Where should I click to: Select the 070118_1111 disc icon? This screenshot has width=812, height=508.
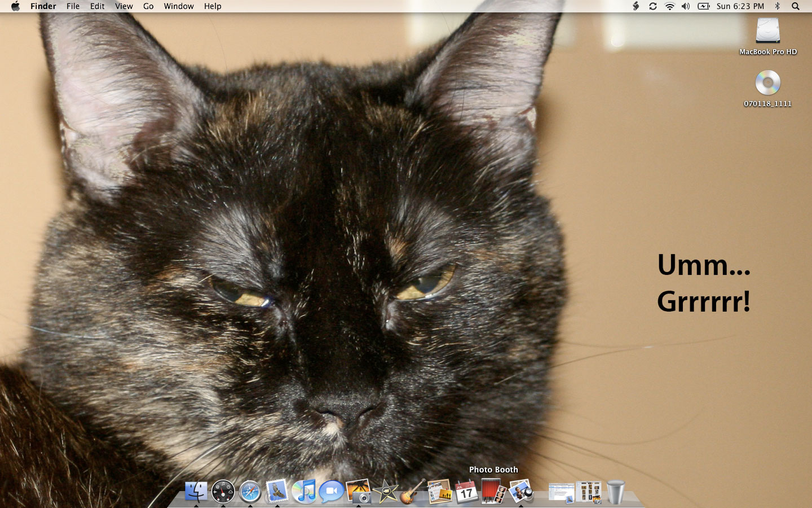click(768, 82)
